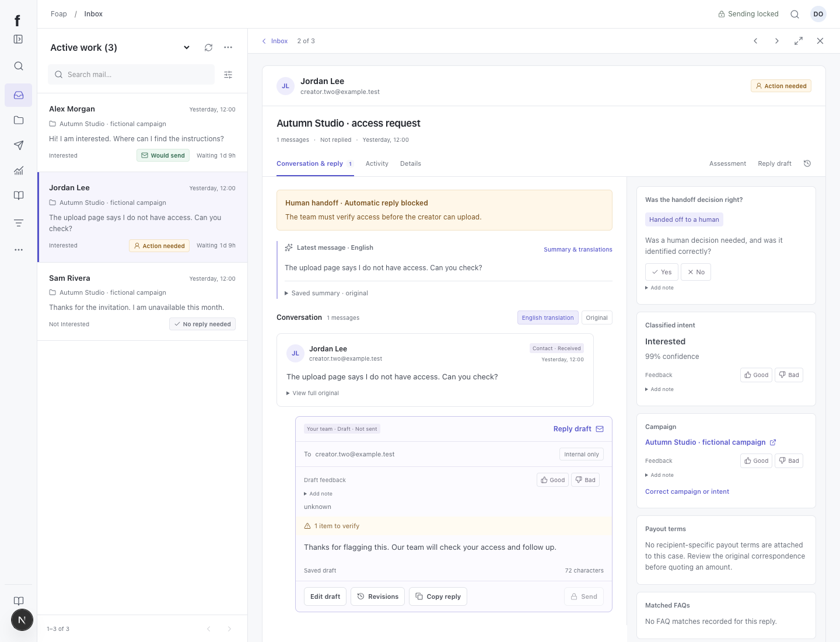840x642 pixels.
Task: Expand View full original message
Action: click(x=313, y=393)
